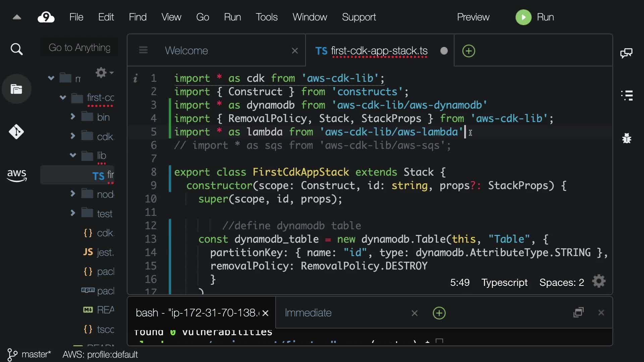Open a new editor tab with plus
Viewport: 644px width, 362px height.
click(469, 51)
